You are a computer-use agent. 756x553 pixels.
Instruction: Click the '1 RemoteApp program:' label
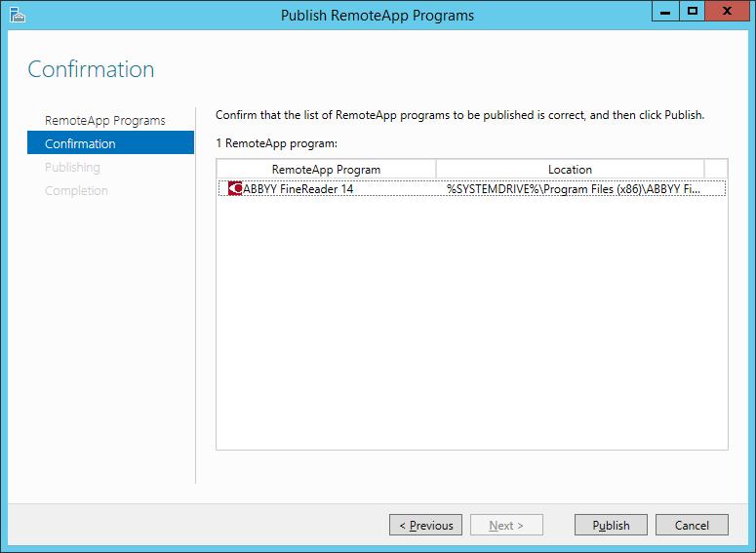tap(276, 143)
